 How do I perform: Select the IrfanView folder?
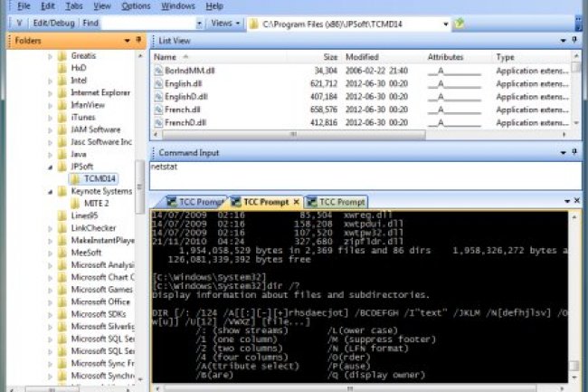pos(88,105)
